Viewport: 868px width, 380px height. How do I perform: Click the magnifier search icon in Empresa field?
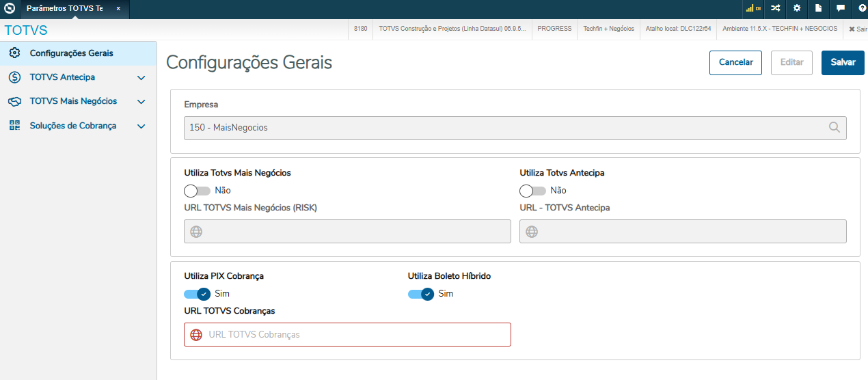835,127
